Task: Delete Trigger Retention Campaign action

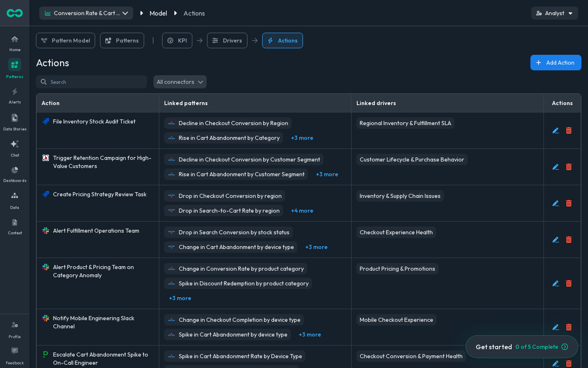Action: tap(569, 167)
